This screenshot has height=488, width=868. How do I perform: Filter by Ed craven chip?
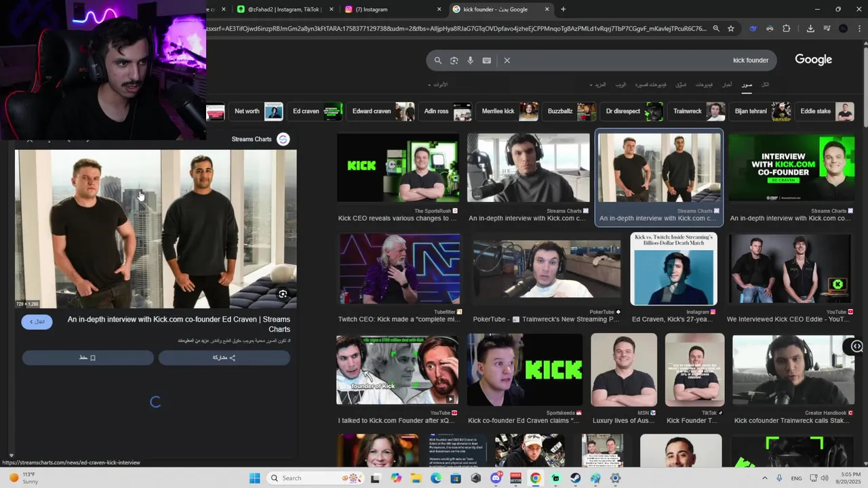tap(315, 111)
